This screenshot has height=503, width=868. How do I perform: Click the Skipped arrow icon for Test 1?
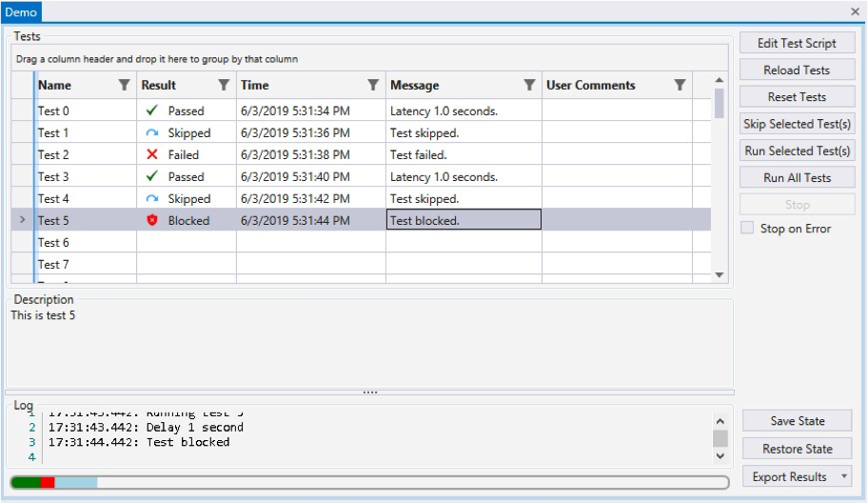click(x=152, y=133)
